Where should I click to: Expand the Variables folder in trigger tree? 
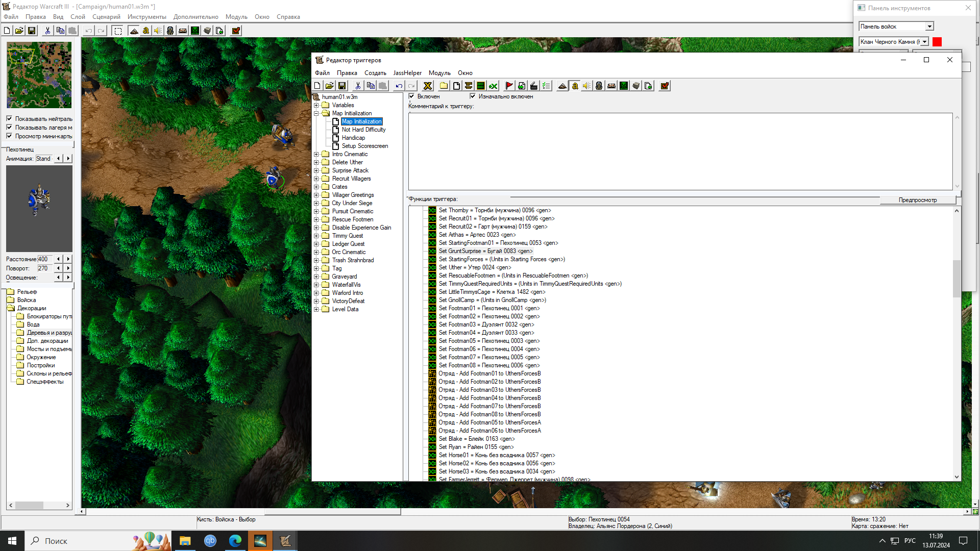[316, 105]
